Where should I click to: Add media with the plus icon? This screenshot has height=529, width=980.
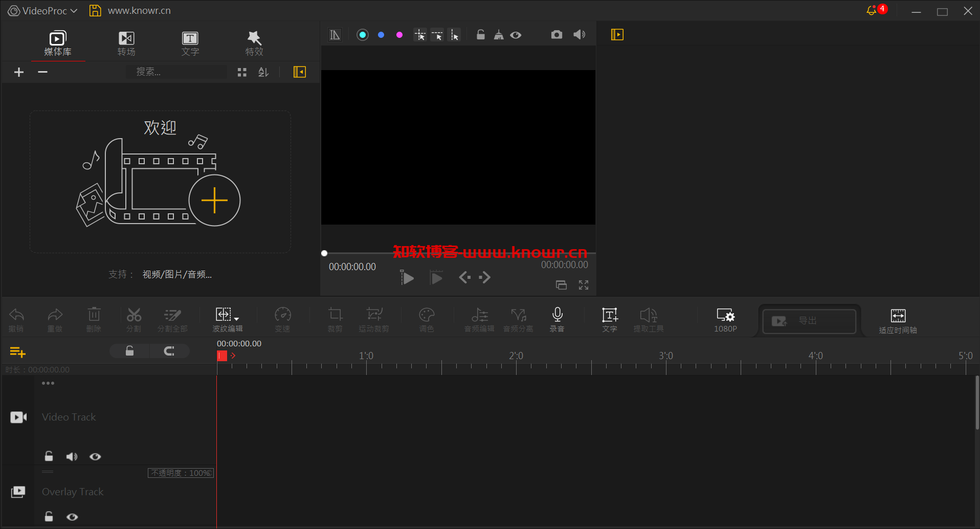pyautogui.click(x=19, y=72)
